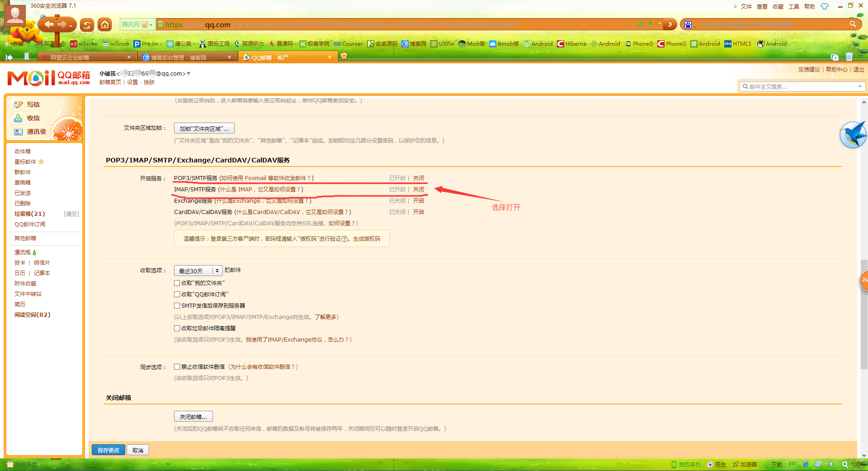This screenshot has height=471, width=868.
Task: Open 收件箱 inbox folder in sidebar
Action: [x=23, y=151]
